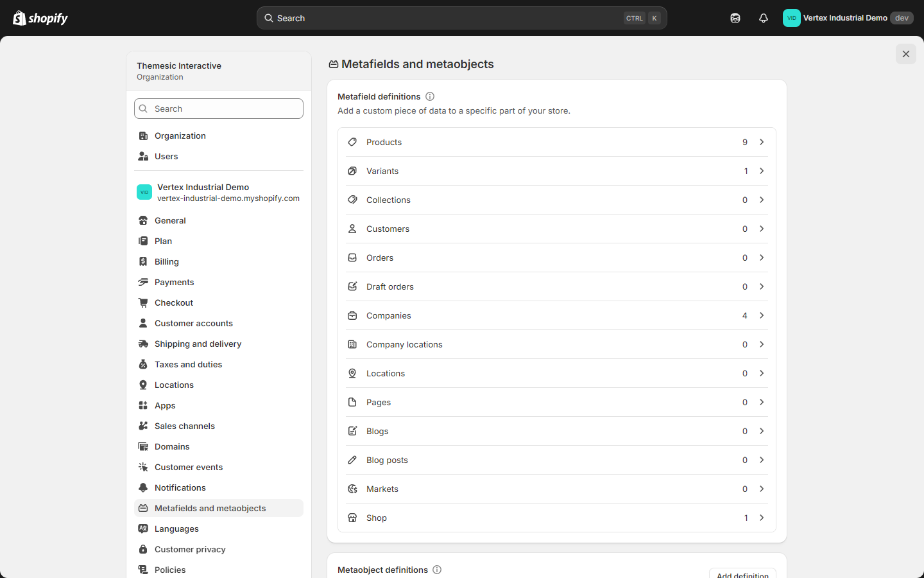
Task: Click the Markets globe icon
Action: tap(352, 489)
